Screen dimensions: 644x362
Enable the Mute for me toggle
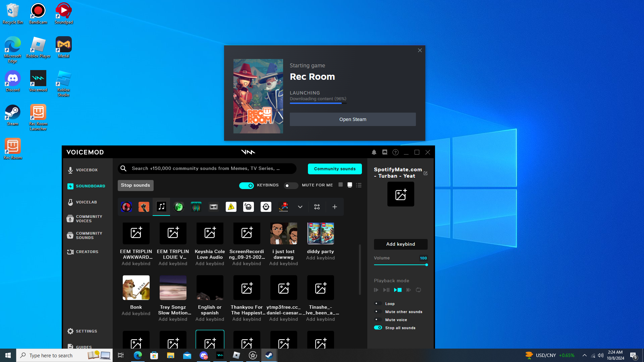(290, 185)
